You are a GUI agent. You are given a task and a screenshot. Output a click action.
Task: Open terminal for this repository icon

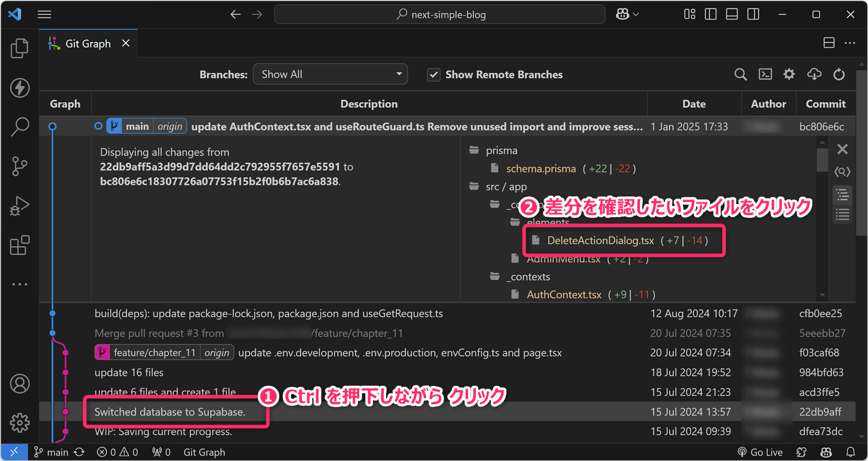(x=765, y=74)
